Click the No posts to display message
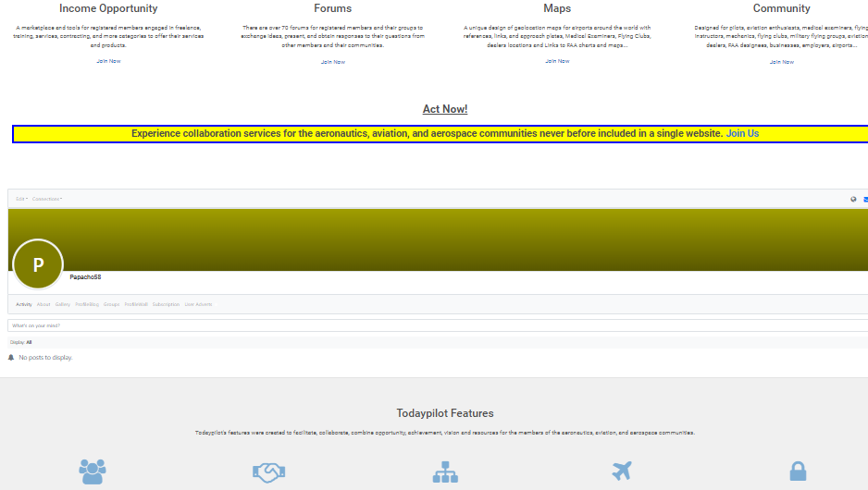 pyautogui.click(x=45, y=358)
